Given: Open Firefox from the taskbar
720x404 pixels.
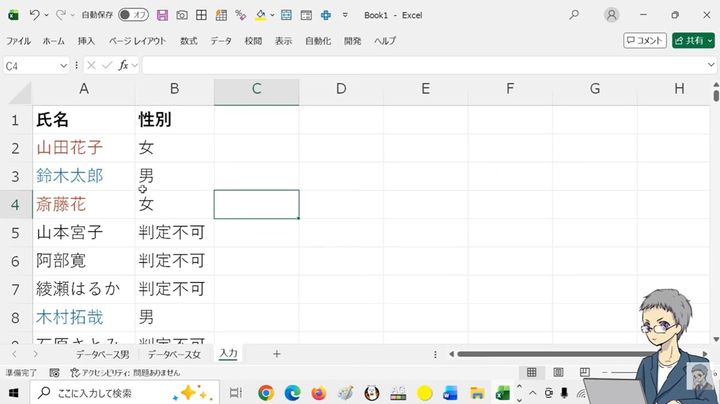Looking at the screenshot, I should click(x=319, y=393).
